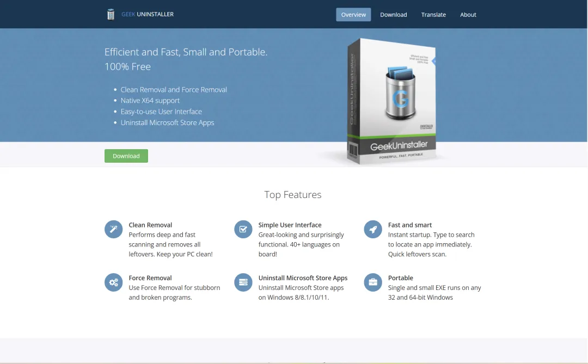
Task: Click "Easy-to-use User Interface" bullet
Action: (161, 112)
